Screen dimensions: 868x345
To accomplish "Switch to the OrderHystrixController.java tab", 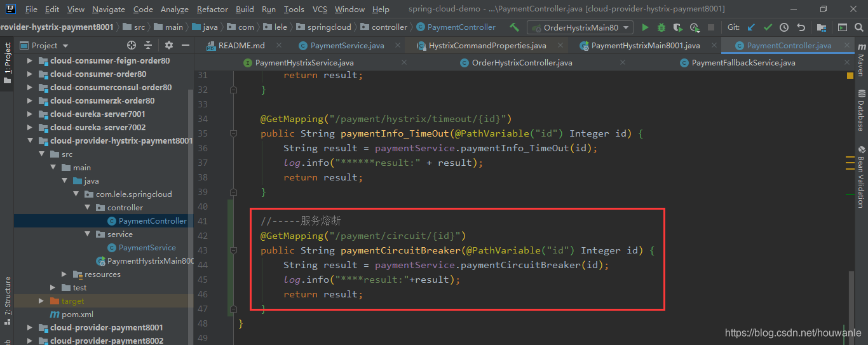I will 522,63.
